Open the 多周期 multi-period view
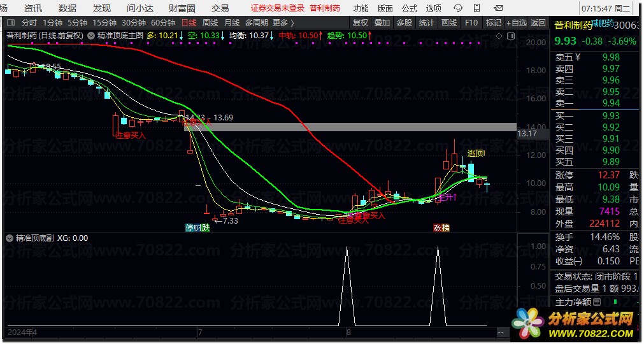This screenshot has height=344, width=644. (257, 22)
